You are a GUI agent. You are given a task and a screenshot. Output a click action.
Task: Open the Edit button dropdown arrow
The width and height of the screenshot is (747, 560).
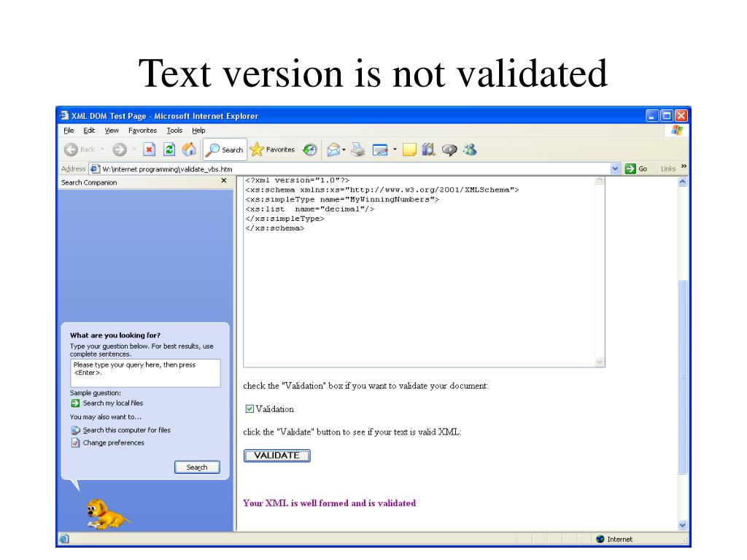(395, 149)
